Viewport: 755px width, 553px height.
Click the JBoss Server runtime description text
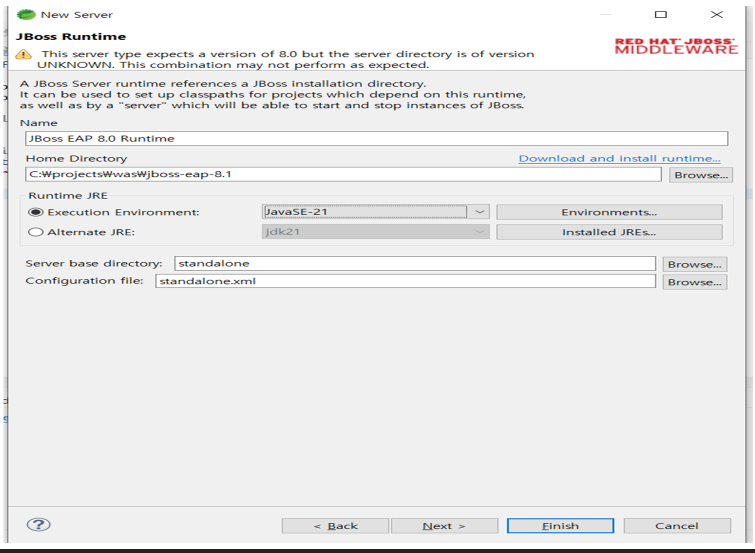coord(273,94)
